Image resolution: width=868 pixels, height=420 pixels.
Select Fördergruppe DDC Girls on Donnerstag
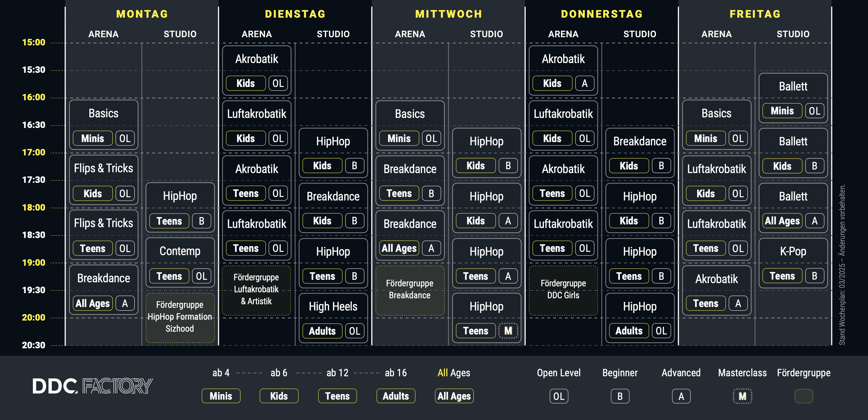click(x=563, y=290)
